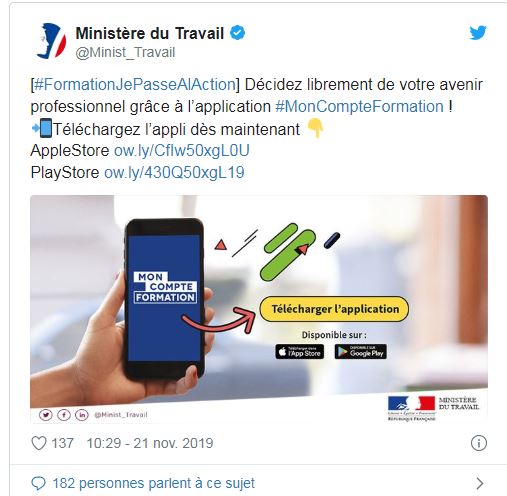Click the blue verified badge

point(238,33)
